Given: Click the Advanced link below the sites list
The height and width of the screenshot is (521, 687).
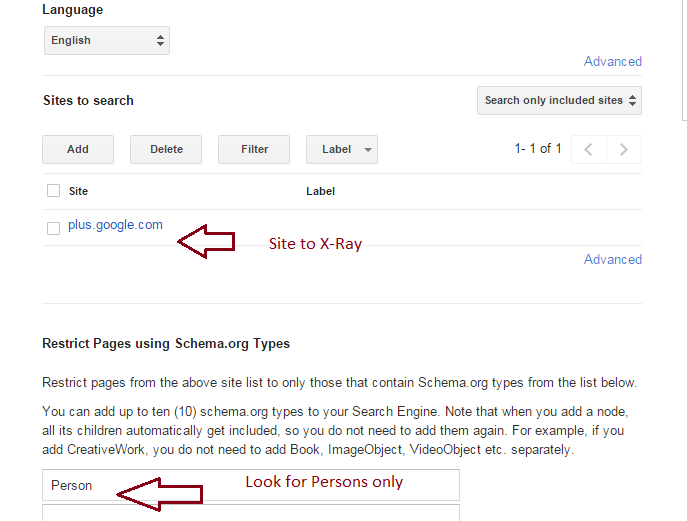Looking at the screenshot, I should point(612,259).
